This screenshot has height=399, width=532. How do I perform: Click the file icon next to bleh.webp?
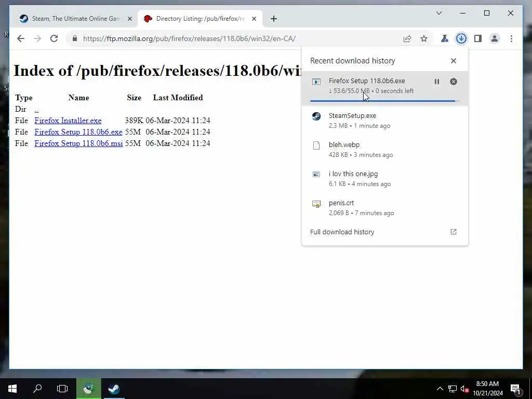click(x=316, y=145)
